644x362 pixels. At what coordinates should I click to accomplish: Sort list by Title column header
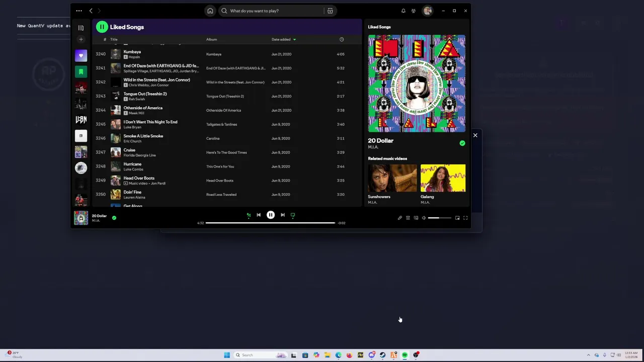point(114,39)
